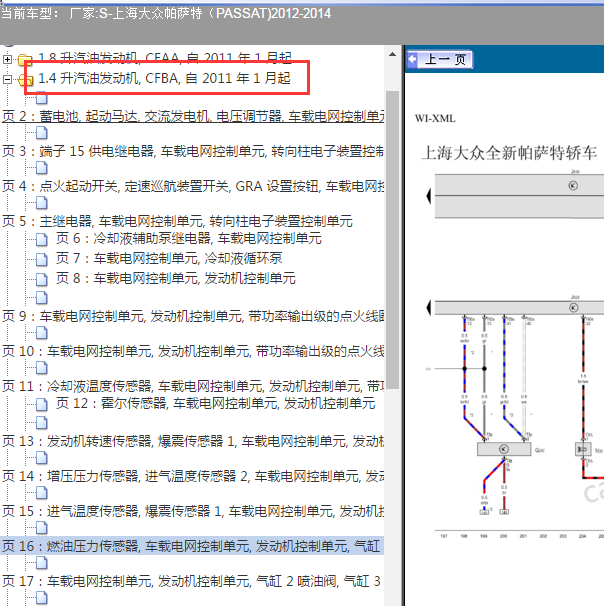The width and height of the screenshot is (604, 606).
Task: Click document icon beside 页 6
Action: (x=42, y=240)
